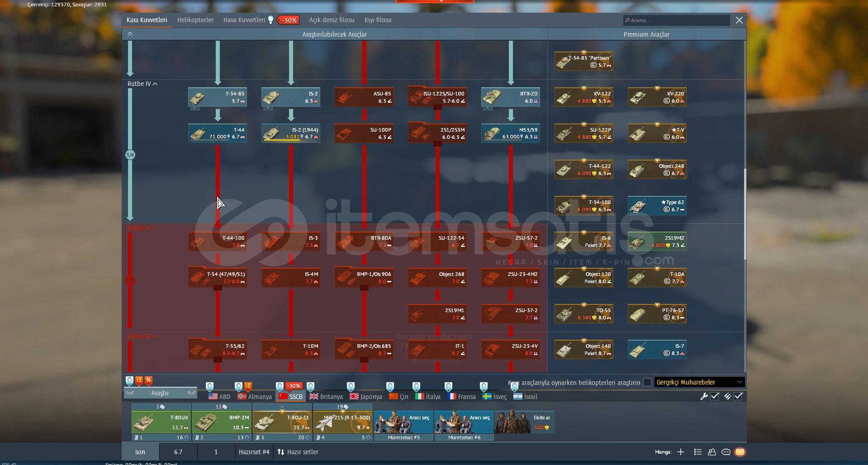Open the Kıyı filosu tab
The width and height of the screenshot is (868, 465).
[378, 20]
